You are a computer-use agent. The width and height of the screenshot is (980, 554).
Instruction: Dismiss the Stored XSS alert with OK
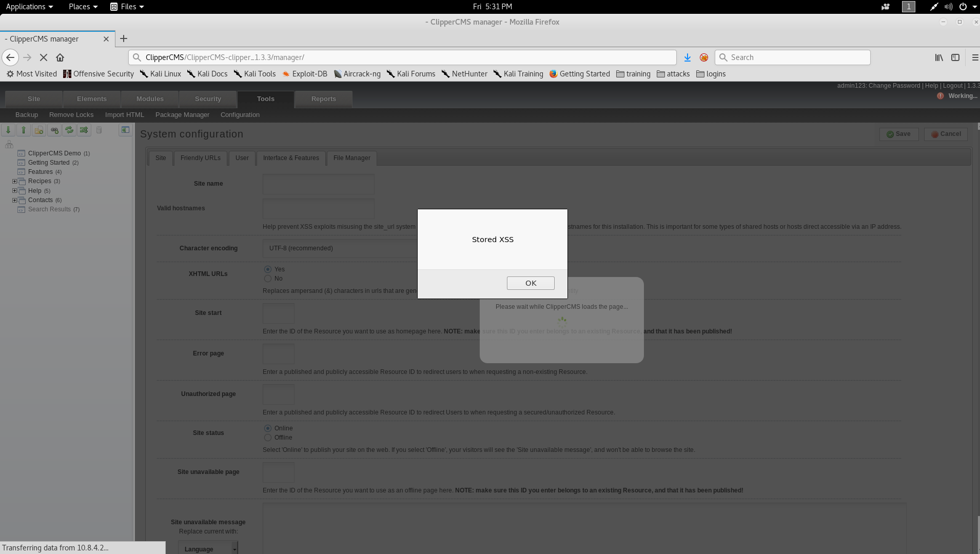coord(531,283)
